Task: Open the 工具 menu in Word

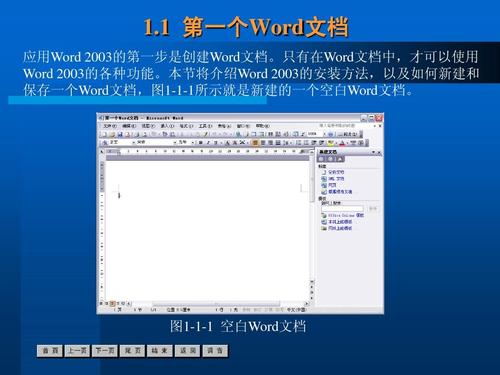Action: pos(205,126)
